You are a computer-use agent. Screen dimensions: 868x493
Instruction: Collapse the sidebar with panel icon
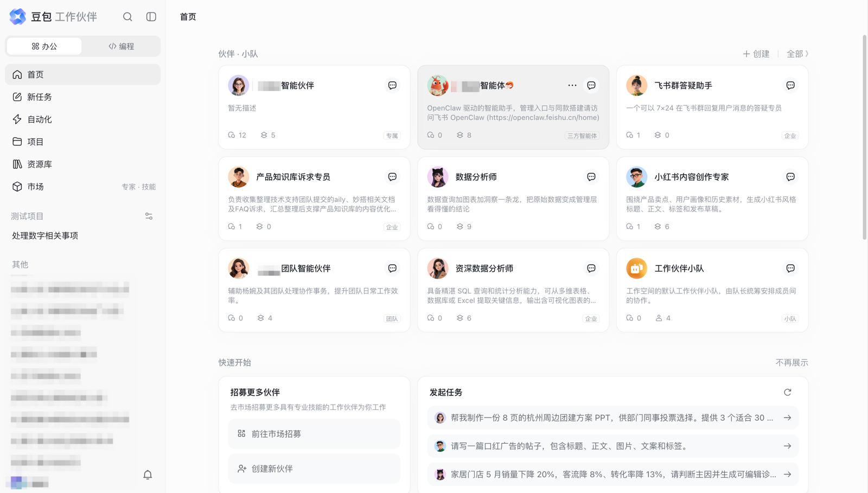coord(151,17)
